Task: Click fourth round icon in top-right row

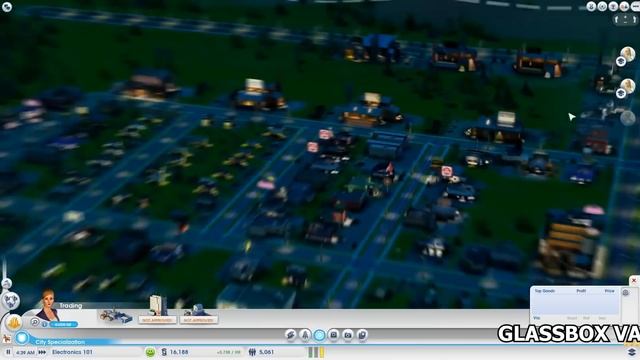Action: click(624, 6)
